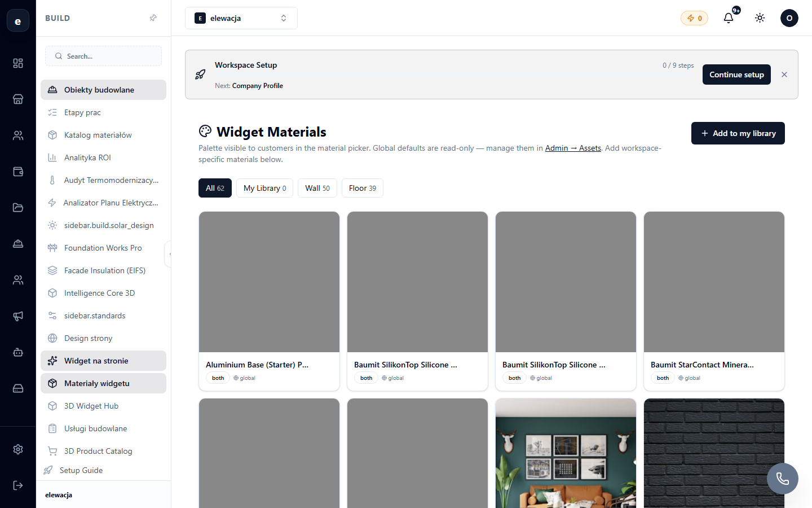Open 3D Widget Hub
Image resolution: width=812 pixels, height=508 pixels.
click(103, 406)
